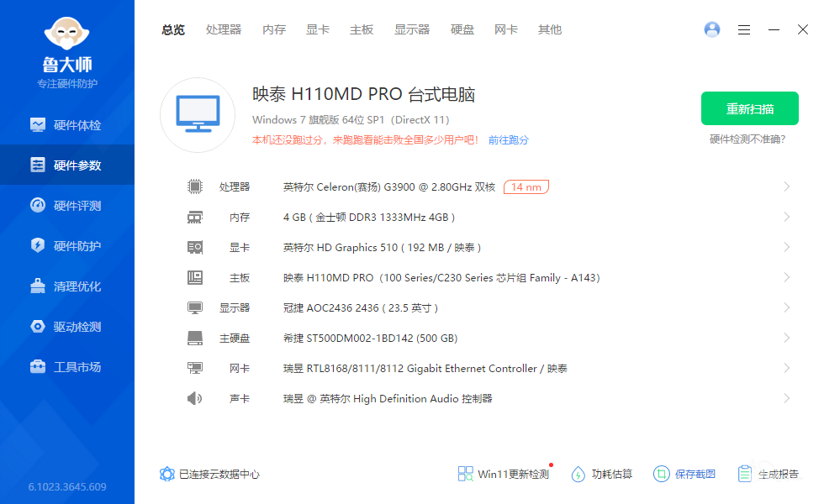824x504 pixels.
Task: Expand the 内存 row chevron
Action: click(787, 217)
